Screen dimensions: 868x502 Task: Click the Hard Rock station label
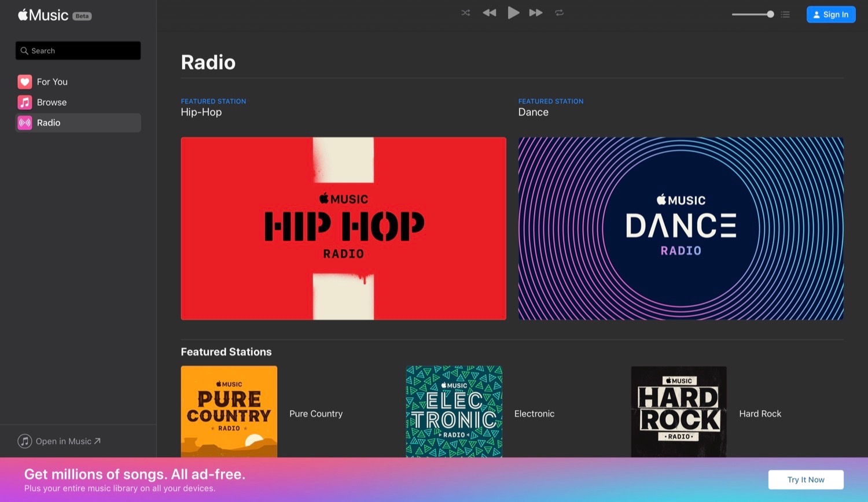pyautogui.click(x=760, y=414)
